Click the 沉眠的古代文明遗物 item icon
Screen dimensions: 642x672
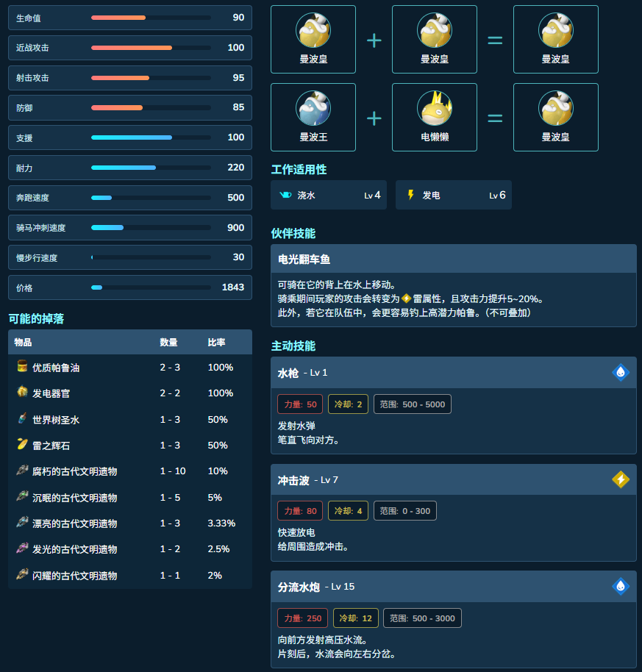click(x=22, y=497)
